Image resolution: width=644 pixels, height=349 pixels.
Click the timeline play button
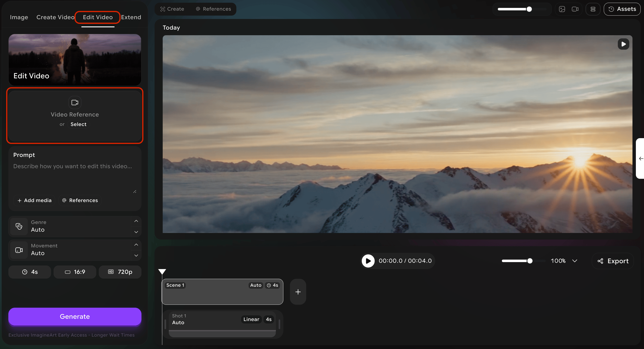click(x=368, y=261)
